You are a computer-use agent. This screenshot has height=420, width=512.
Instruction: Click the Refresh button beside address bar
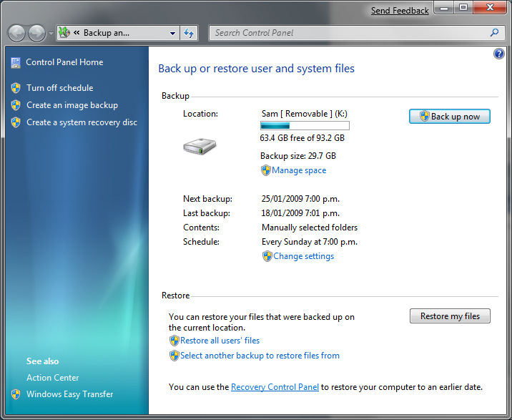click(x=189, y=33)
